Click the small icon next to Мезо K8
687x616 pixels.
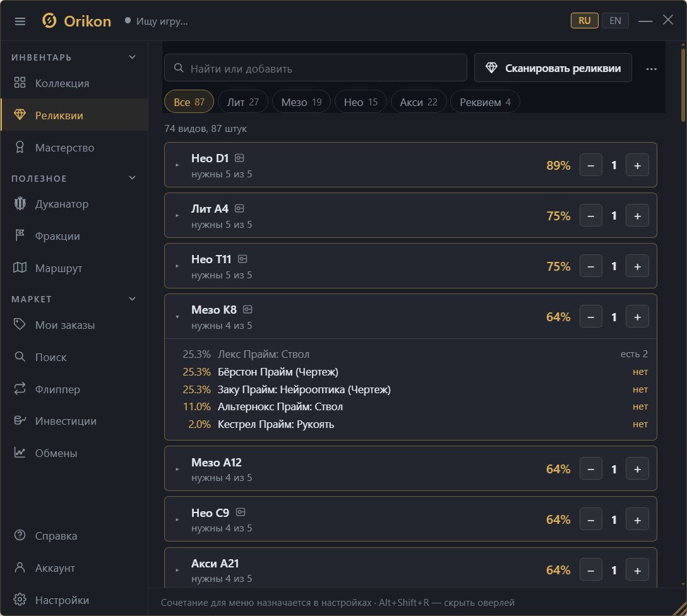pos(248,309)
